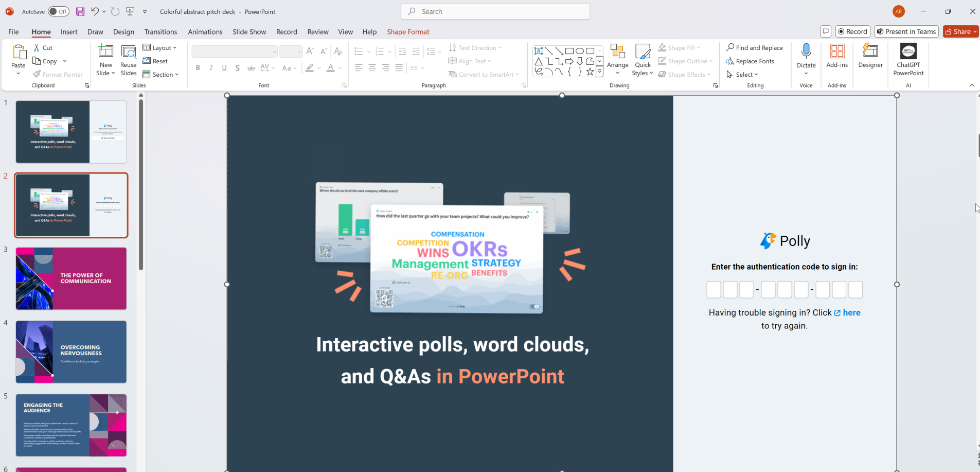Viewport: 980px width, 472px height.
Task: Click the Quick Styles gallery
Action: tap(643, 59)
